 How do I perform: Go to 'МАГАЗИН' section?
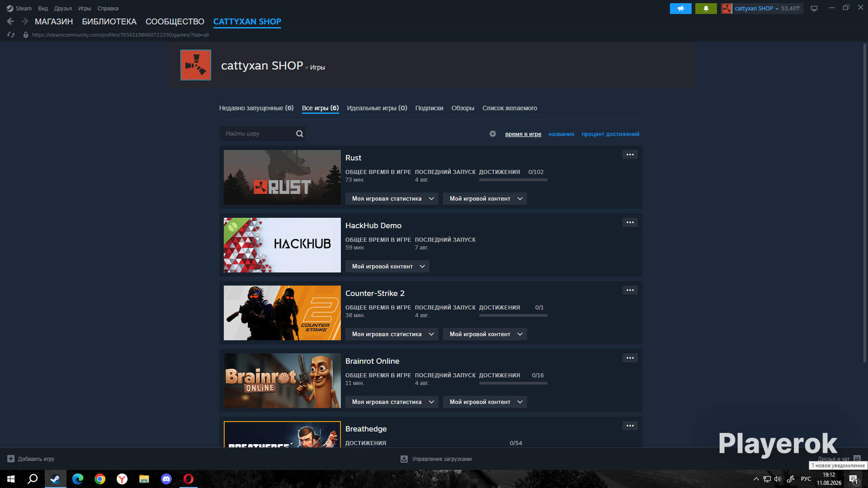[x=54, y=21]
